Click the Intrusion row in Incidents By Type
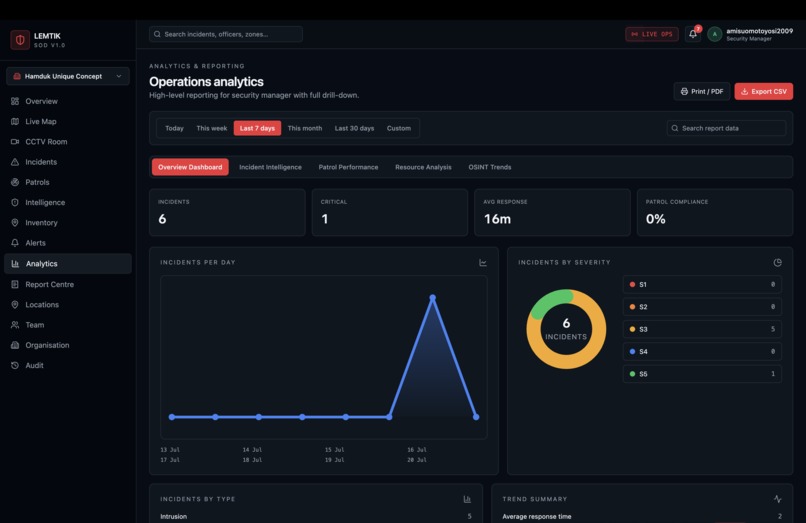Viewport: 806px width, 523px height. point(316,516)
